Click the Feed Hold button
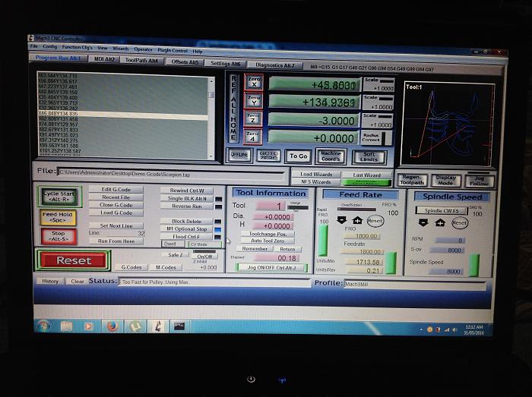The image size is (532, 397). click(x=58, y=217)
